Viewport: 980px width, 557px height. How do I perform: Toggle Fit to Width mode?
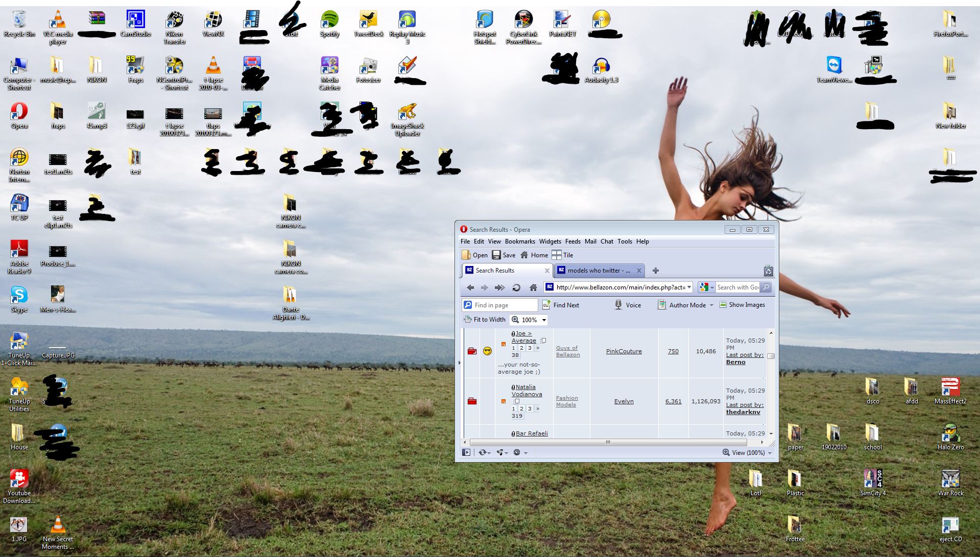484,320
